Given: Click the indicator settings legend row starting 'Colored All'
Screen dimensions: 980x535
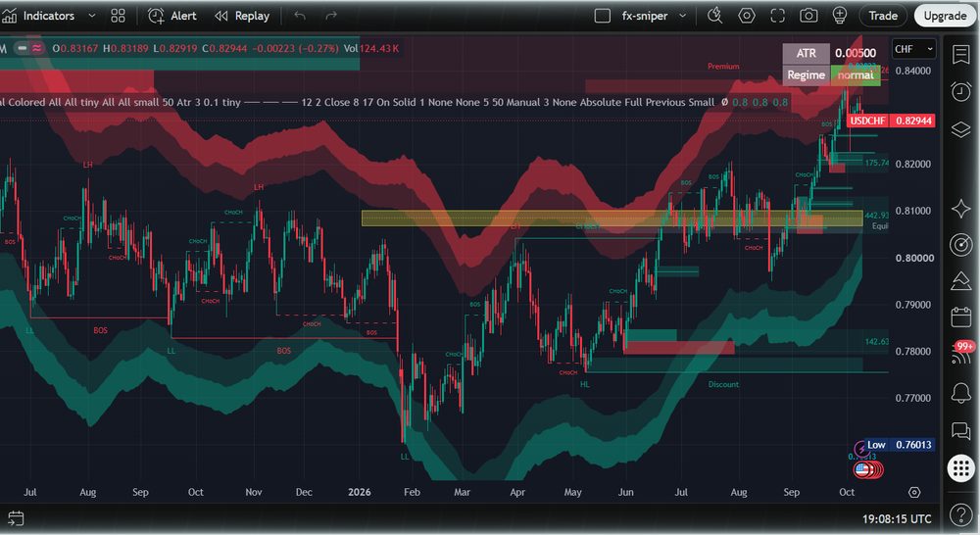Looking at the screenshot, I should point(394,103).
